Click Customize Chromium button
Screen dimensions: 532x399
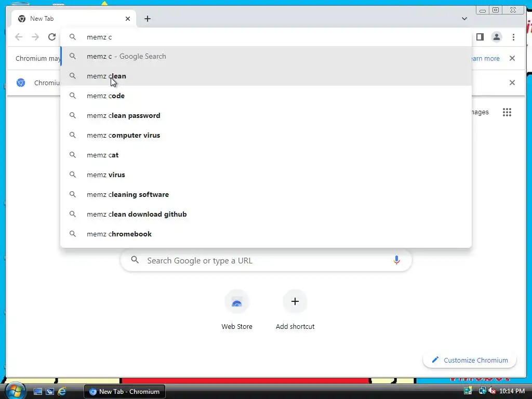tap(470, 360)
